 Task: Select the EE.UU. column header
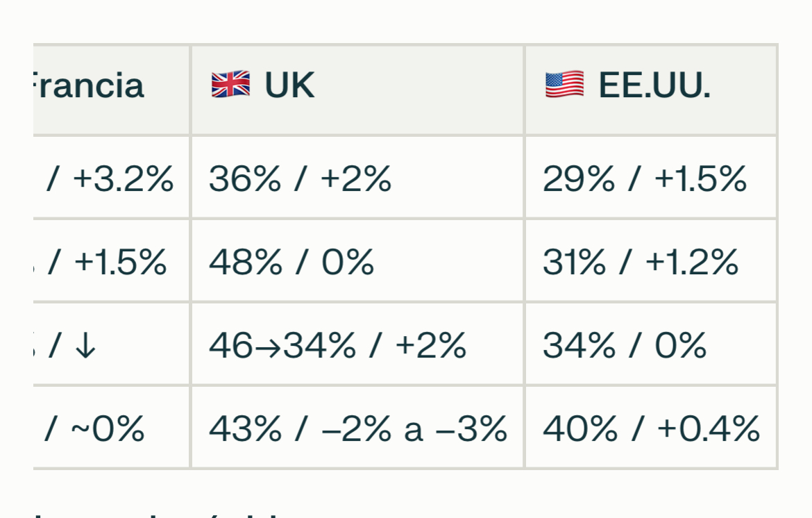click(650, 90)
